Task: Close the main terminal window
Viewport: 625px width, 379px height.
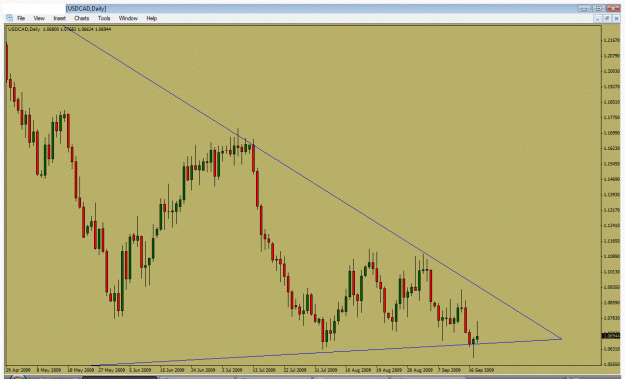Action: pyautogui.click(x=613, y=8)
